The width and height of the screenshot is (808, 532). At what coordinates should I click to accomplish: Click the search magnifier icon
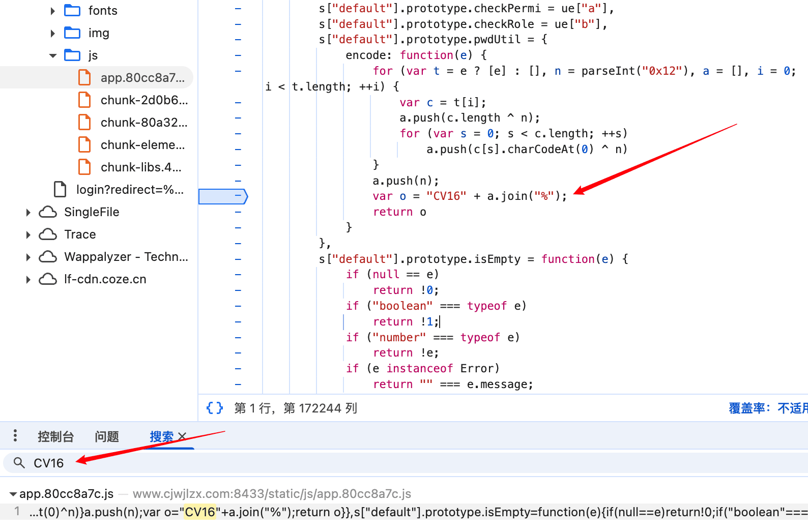[19, 463]
